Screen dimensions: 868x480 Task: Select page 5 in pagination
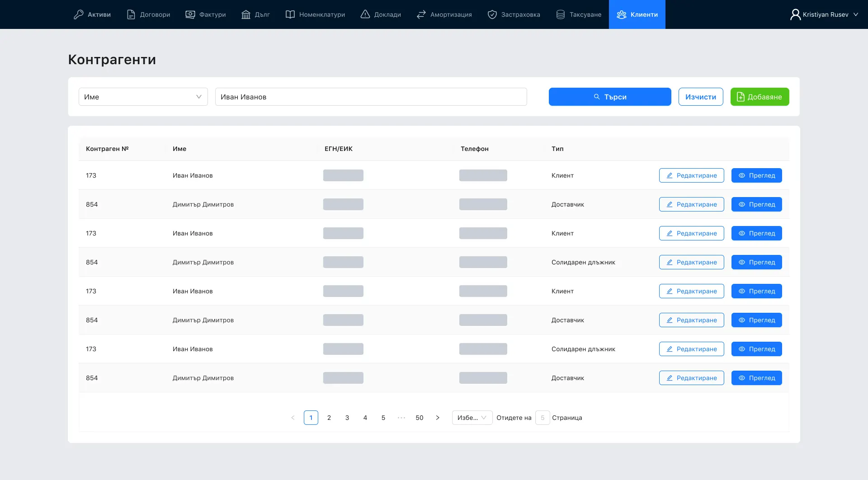(x=383, y=418)
